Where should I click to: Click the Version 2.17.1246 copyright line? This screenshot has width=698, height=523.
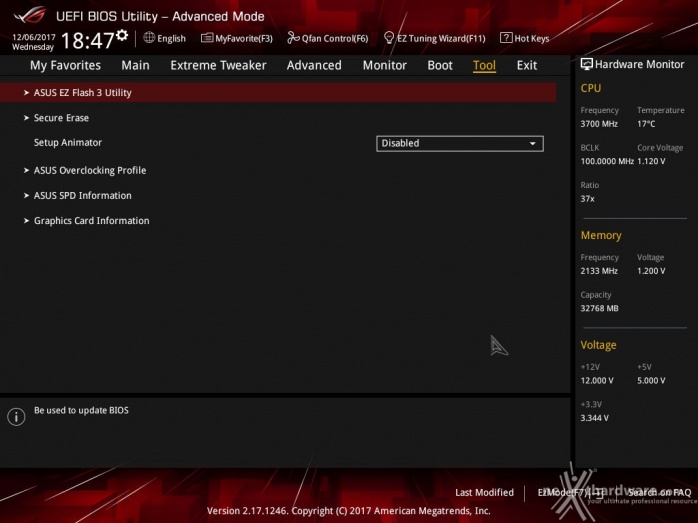tap(349, 511)
